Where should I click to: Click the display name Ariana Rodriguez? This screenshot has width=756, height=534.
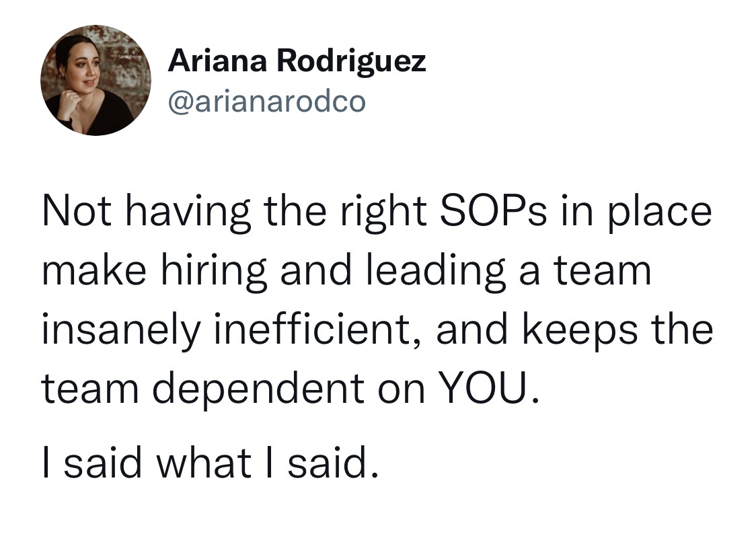coord(297,63)
